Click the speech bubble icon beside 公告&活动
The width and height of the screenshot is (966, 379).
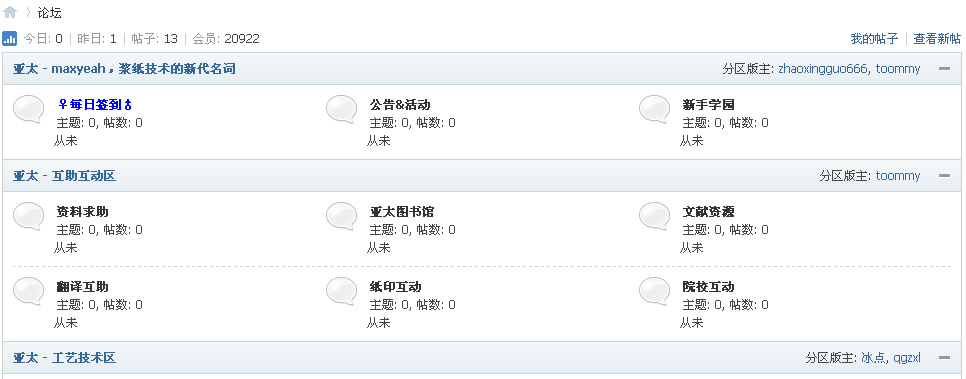(x=341, y=109)
